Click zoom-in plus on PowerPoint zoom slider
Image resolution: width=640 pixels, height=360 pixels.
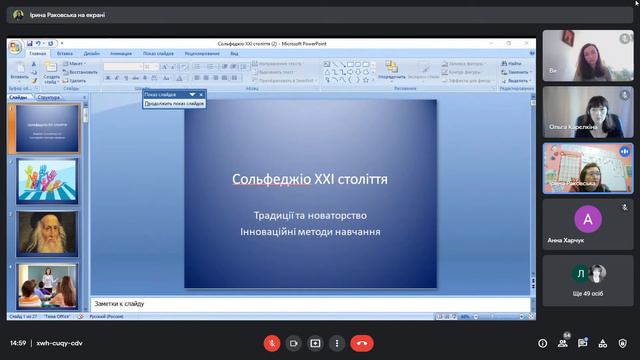[x=522, y=317]
